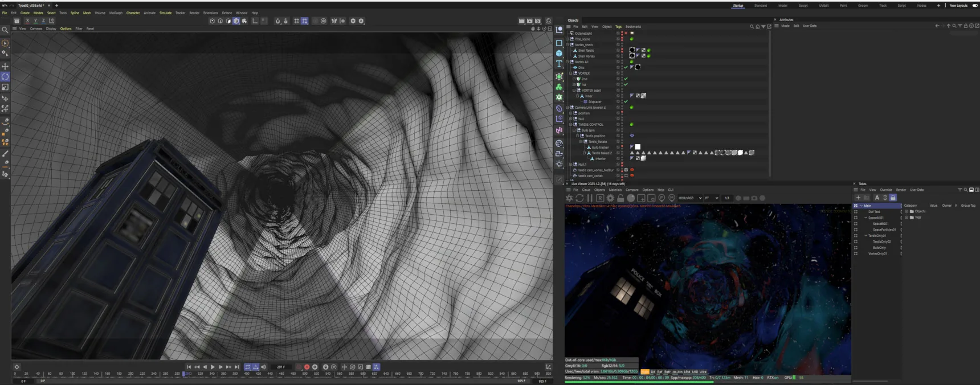The height and width of the screenshot is (385, 980).
Task: Toggle visibility dots for OctaneLight object
Action: coord(622,33)
